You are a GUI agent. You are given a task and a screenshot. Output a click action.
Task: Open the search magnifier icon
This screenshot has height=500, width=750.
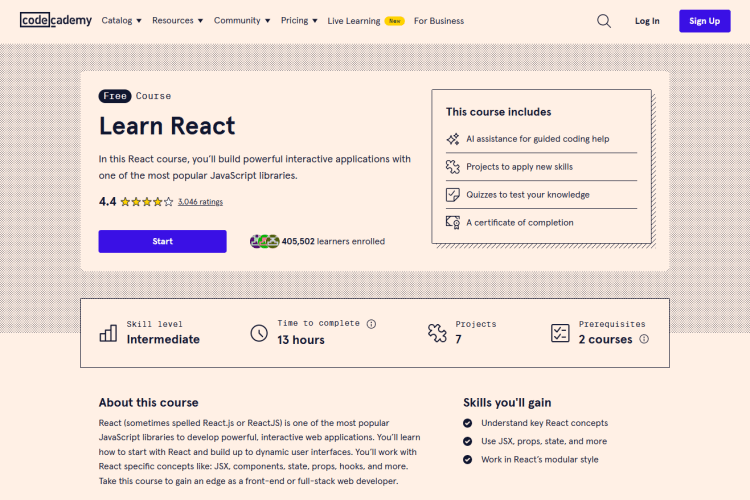click(x=604, y=21)
